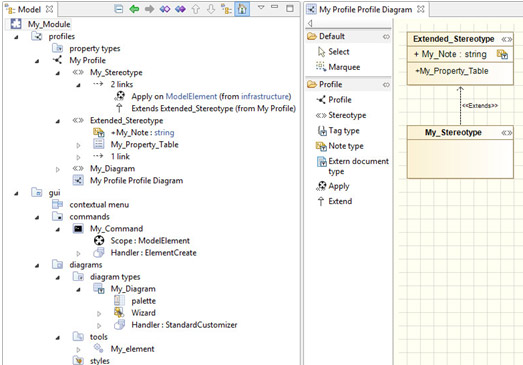Hide the palette with the left arrow

310,23
